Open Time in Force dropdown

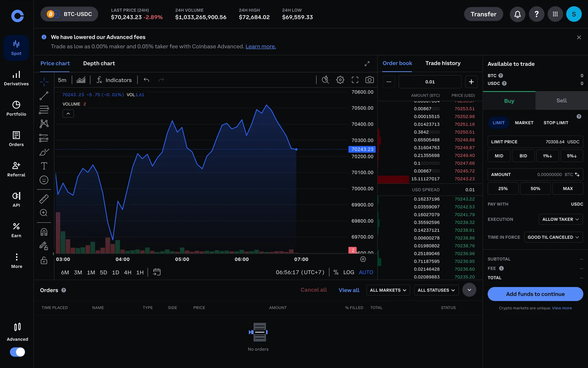click(553, 237)
